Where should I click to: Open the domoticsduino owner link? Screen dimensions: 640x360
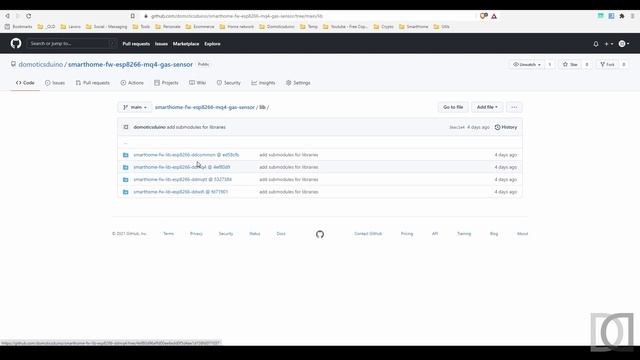point(41,64)
